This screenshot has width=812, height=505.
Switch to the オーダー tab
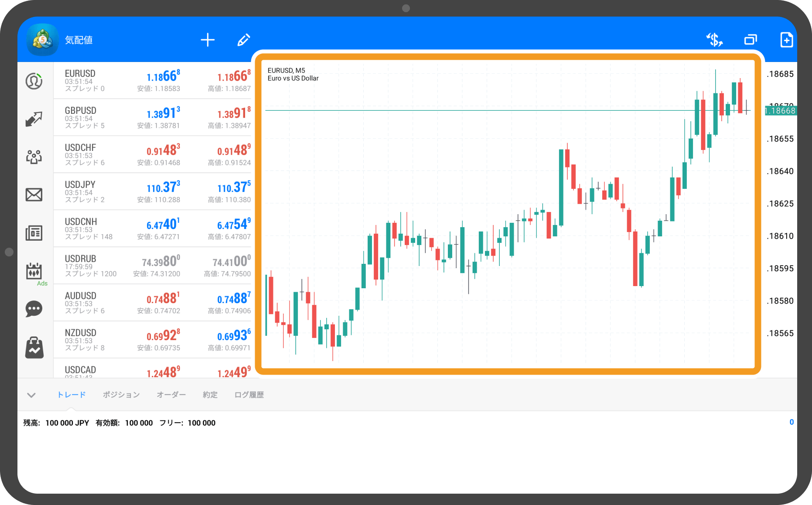pyautogui.click(x=171, y=395)
